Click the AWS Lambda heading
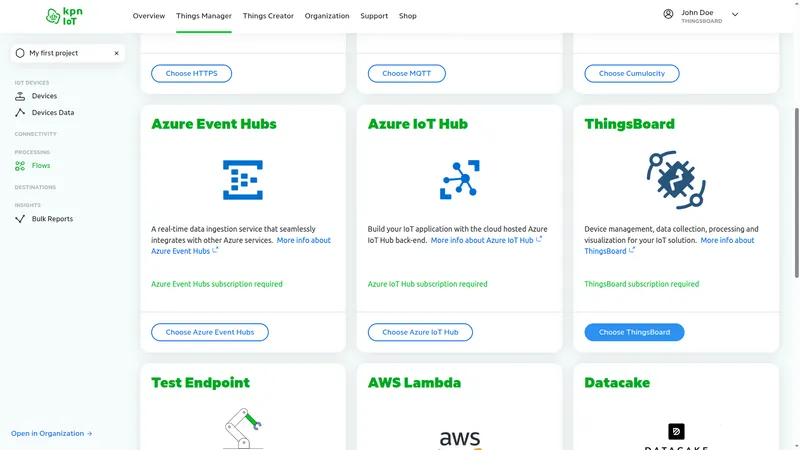Viewport: 800px width, 450px height. point(414,383)
